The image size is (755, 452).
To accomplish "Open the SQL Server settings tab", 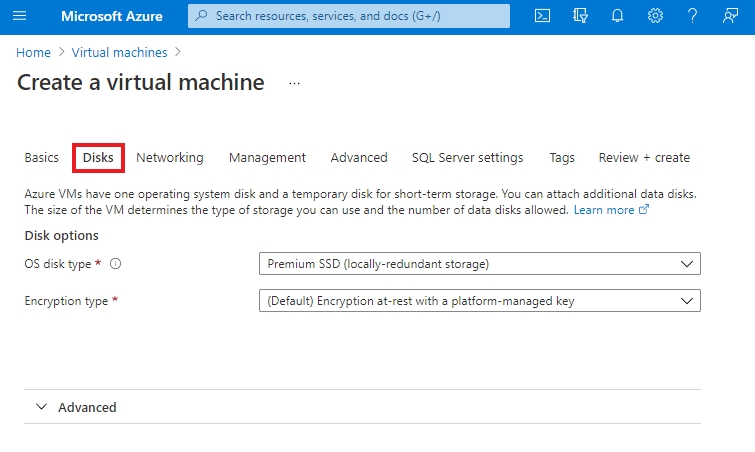I will click(467, 158).
